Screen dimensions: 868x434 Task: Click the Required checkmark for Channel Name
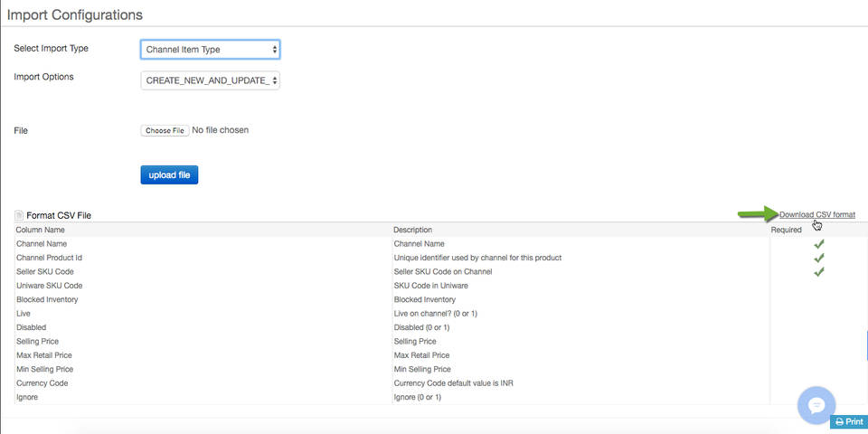pos(819,243)
